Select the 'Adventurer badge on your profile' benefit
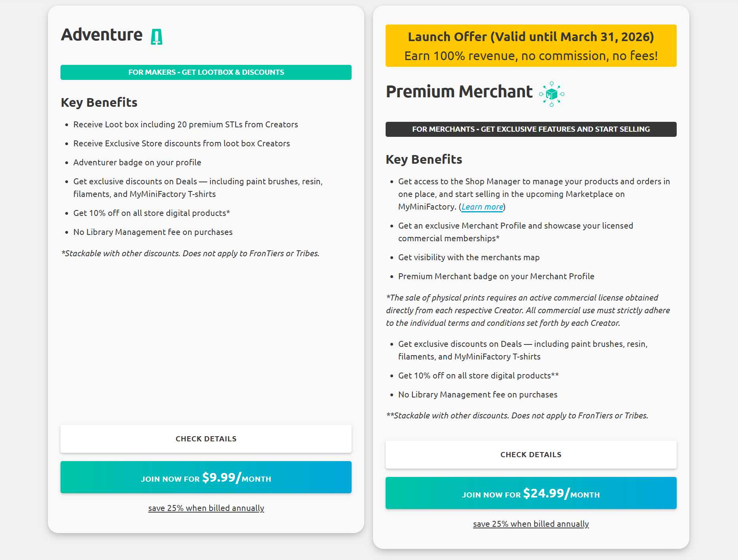The width and height of the screenshot is (738, 560). (137, 163)
